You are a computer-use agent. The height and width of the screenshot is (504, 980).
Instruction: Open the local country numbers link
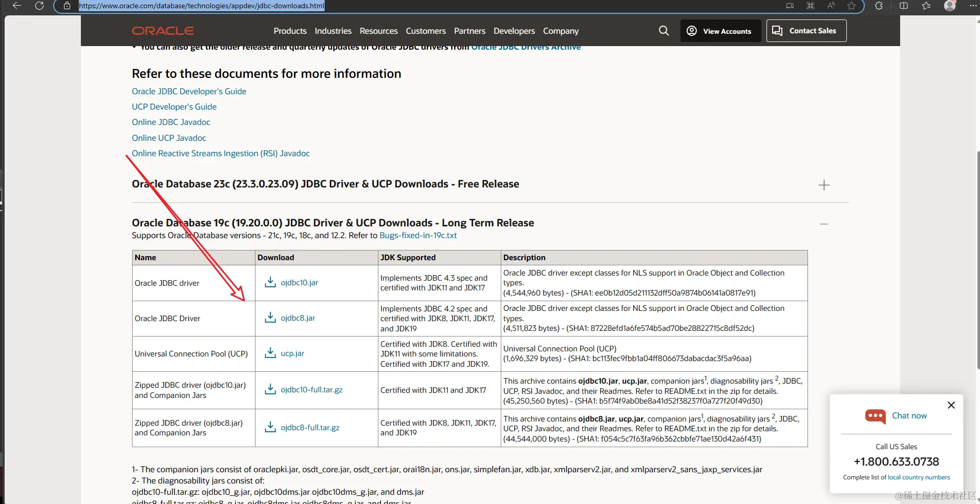click(x=919, y=477)
